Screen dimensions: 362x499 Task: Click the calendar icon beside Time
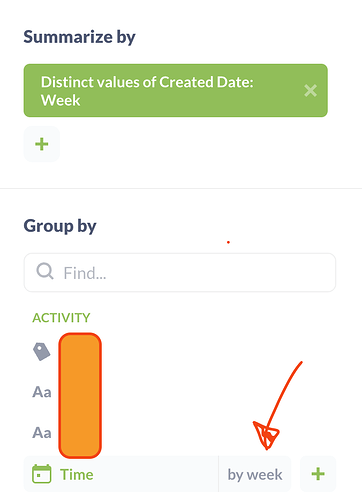(x=42, y=474)
